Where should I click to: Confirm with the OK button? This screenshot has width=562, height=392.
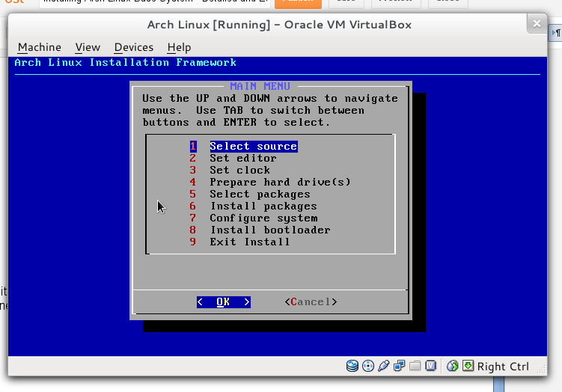223,302
